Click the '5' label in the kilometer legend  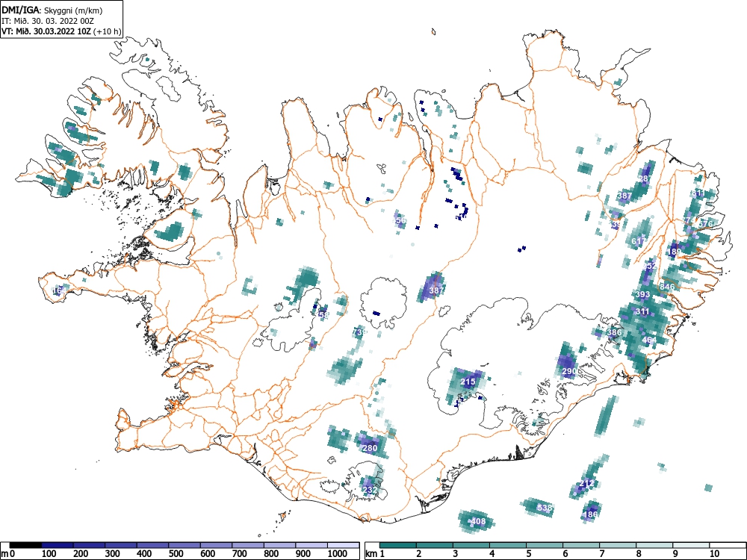pos(529,553)
